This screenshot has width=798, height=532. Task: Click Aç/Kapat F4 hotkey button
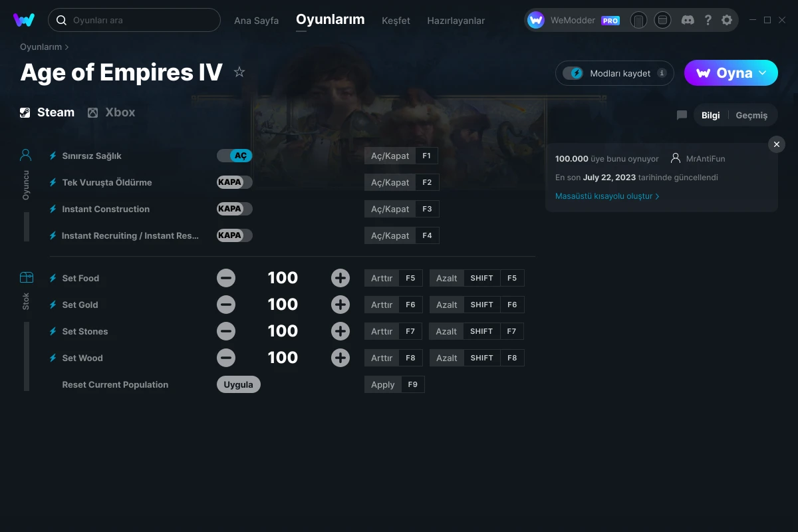tap(402, 235)
